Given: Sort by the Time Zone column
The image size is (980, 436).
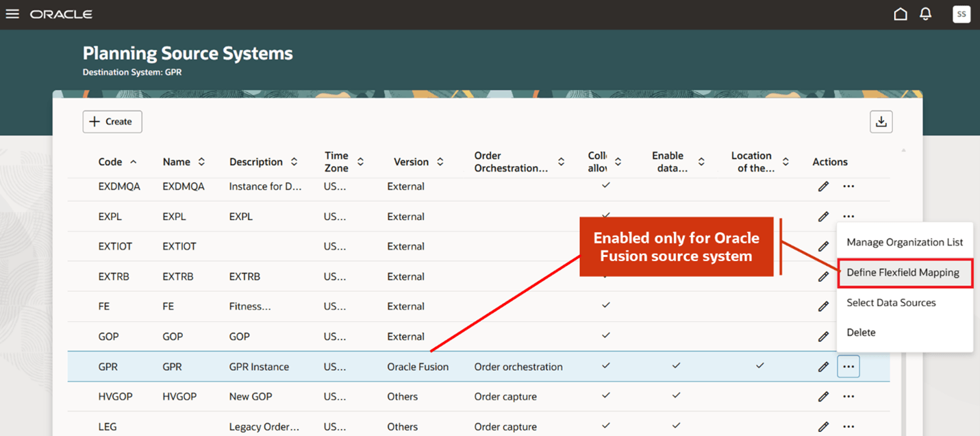Looking at the screenshot, I should (x=360, y=162).
